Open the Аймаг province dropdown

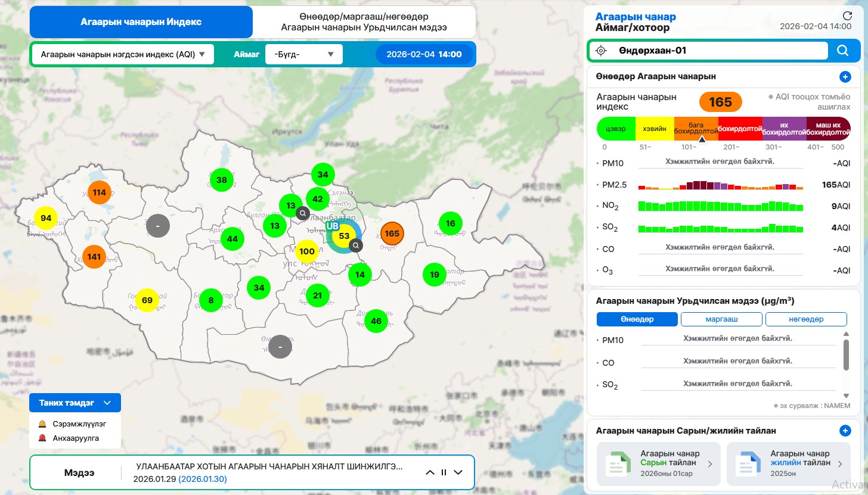(x=303, y=54)
